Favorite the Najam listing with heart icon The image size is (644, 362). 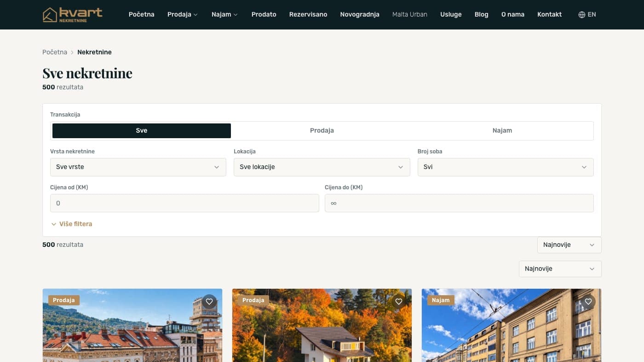pos(588,302)
